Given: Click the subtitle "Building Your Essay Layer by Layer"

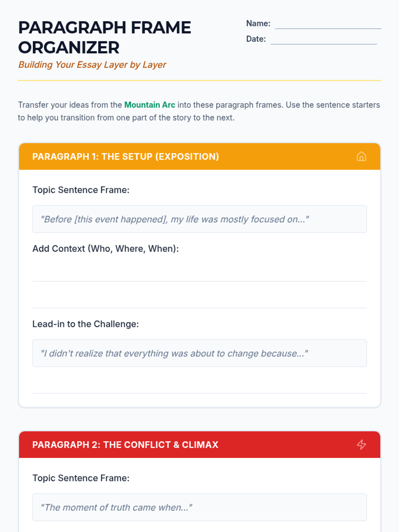Looking at the screenshot, I should coord(92,65).
